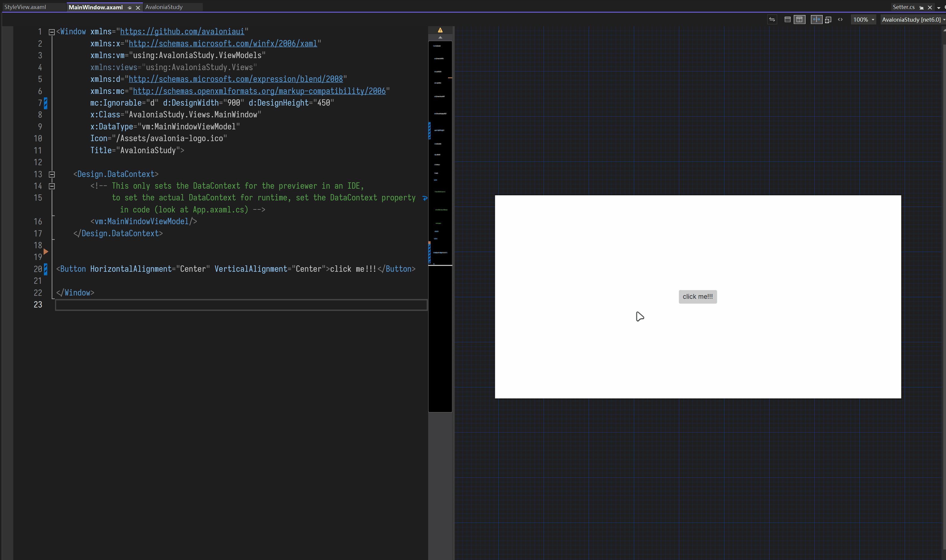The width and height of the screenshot is (946, 560).
Task: Click the greyed xmlns:views declaration on line 4
Action: point(174,67)
